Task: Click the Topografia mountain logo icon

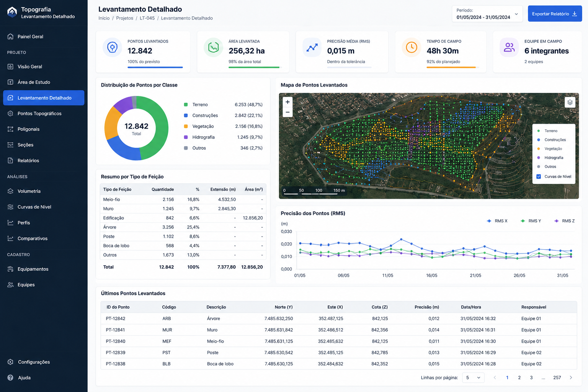Action: [12, 12]
